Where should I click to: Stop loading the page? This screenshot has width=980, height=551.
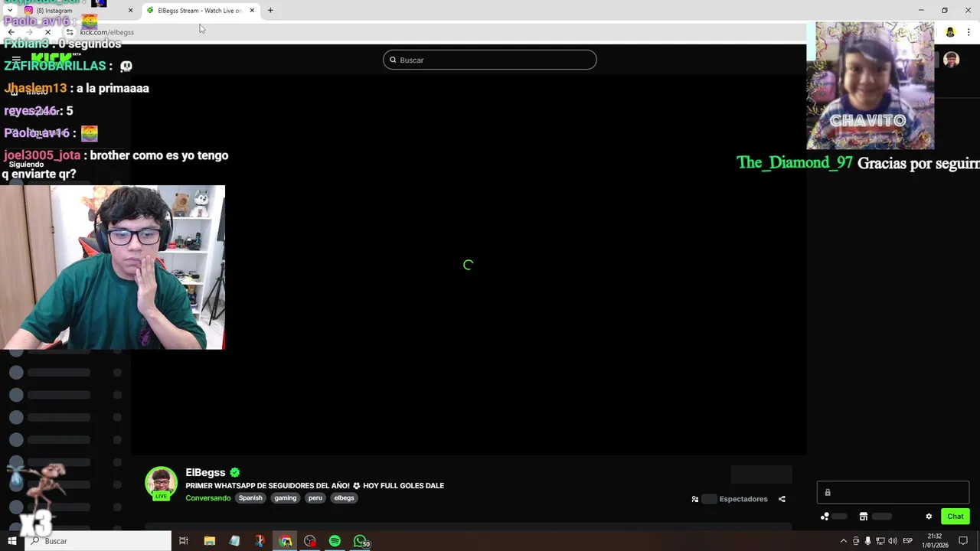point(47,32)
